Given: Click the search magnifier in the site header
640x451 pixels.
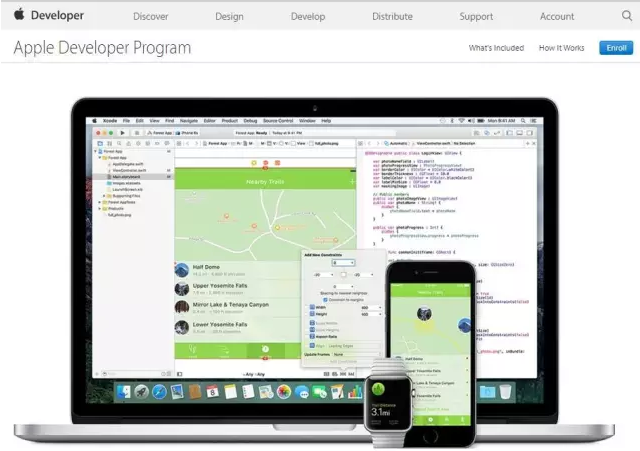Looking at the screenshot, I should click(627, 16).
